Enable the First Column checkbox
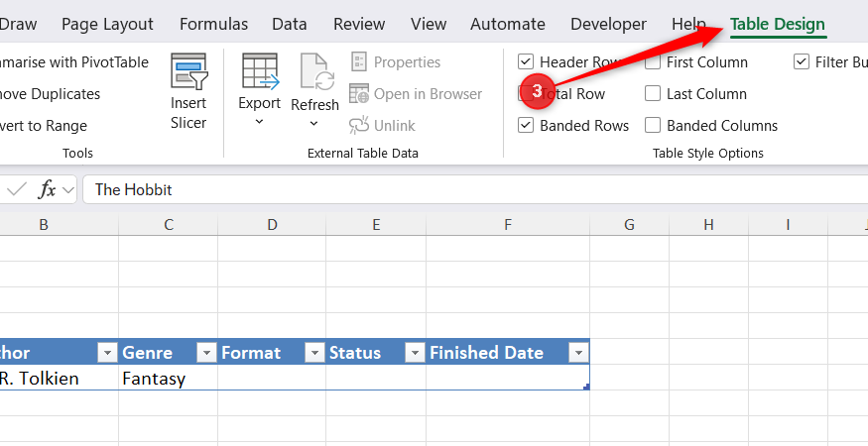This screenshot has width=868, height=446. click(653, 62)
